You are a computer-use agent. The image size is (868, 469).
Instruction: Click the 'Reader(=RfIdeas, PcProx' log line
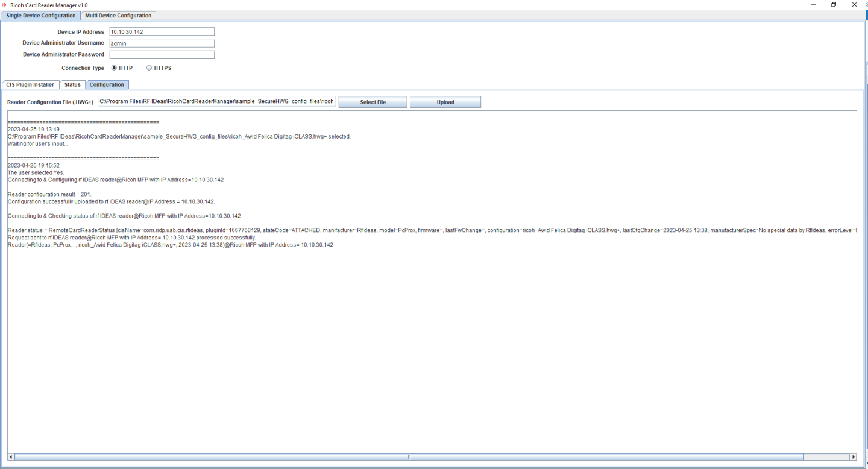[x=170, y=245]
